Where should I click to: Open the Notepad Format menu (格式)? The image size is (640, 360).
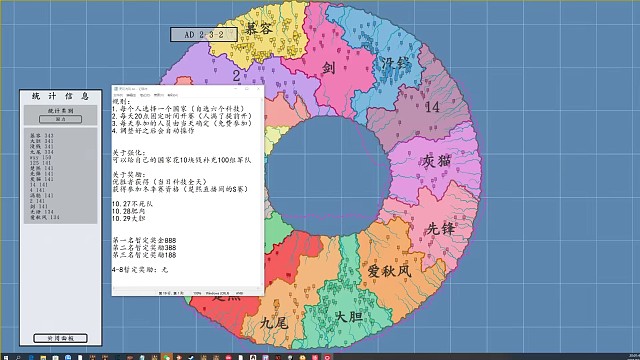145,95
